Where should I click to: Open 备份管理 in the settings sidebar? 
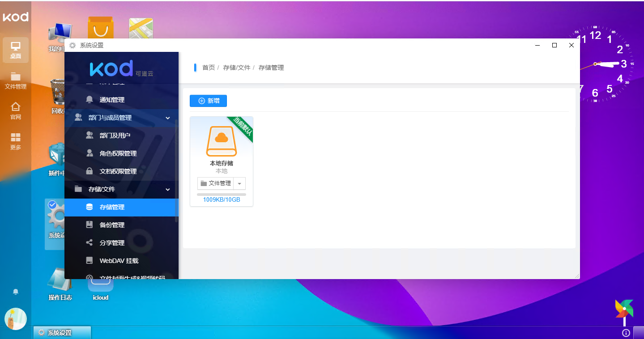121,225
